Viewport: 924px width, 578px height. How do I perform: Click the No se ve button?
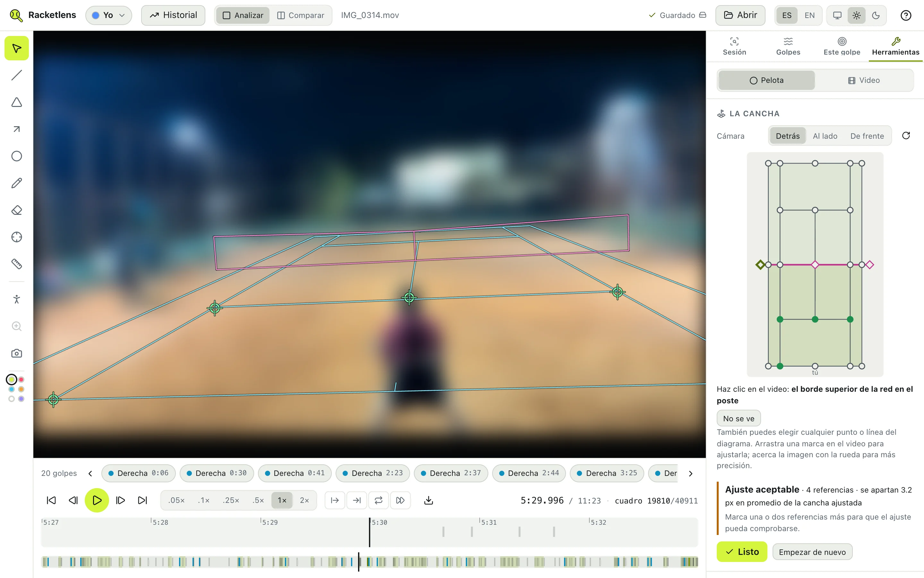[x=739, y=419]
